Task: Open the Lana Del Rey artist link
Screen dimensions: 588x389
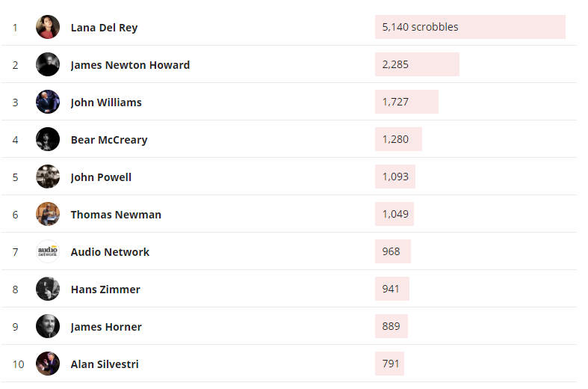Action: click(105, 28)
